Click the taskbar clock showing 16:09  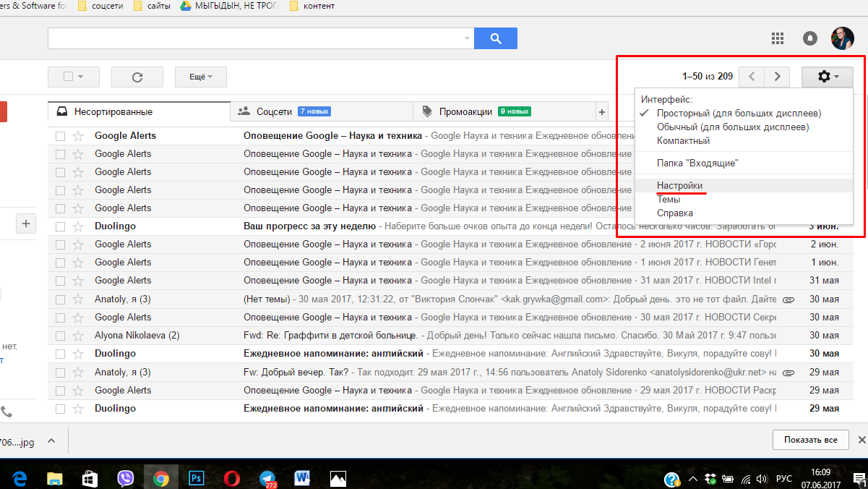[x=820, y=478]
